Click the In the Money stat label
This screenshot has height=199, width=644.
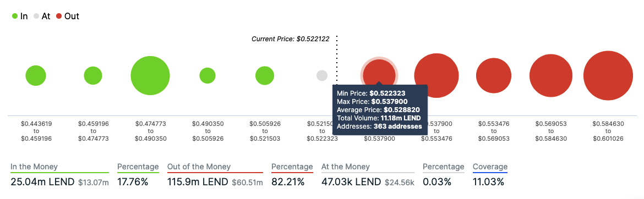(x=34, y=167)
